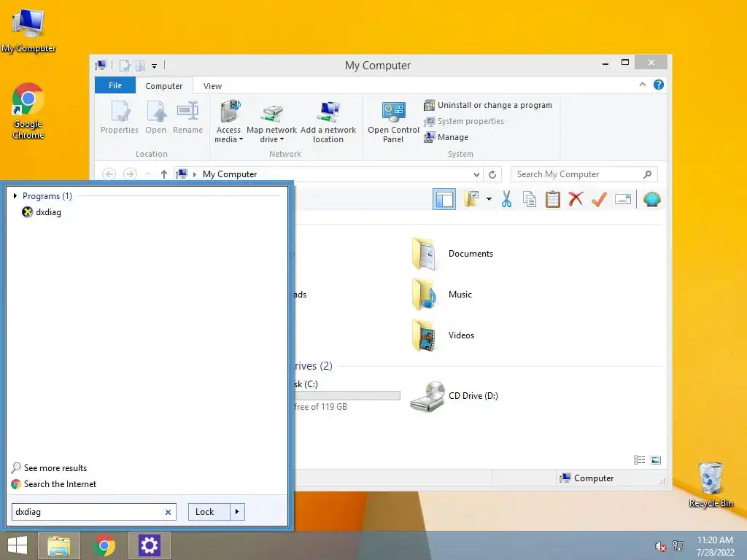
Task: Select the Music folder
Action: tap(442, 295)
